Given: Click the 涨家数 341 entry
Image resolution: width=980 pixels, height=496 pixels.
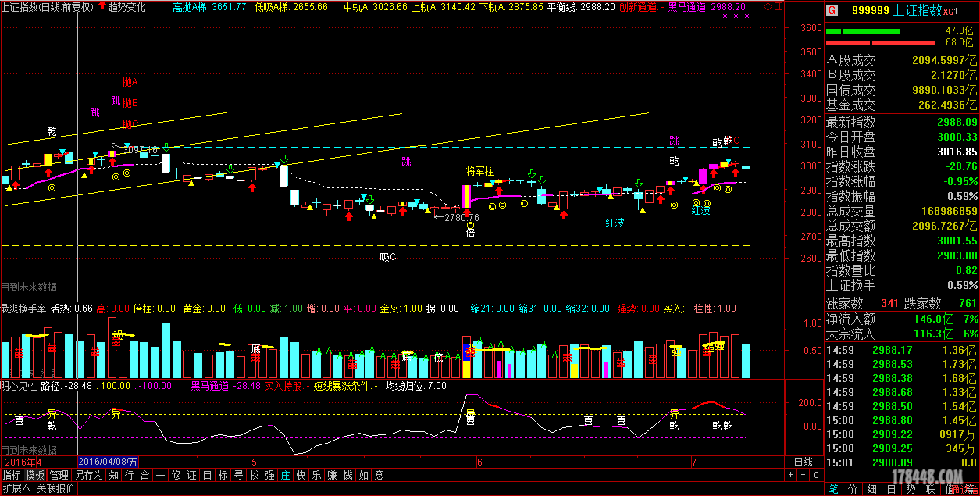Looking at the screenshot, I should [x=864, y=303].
